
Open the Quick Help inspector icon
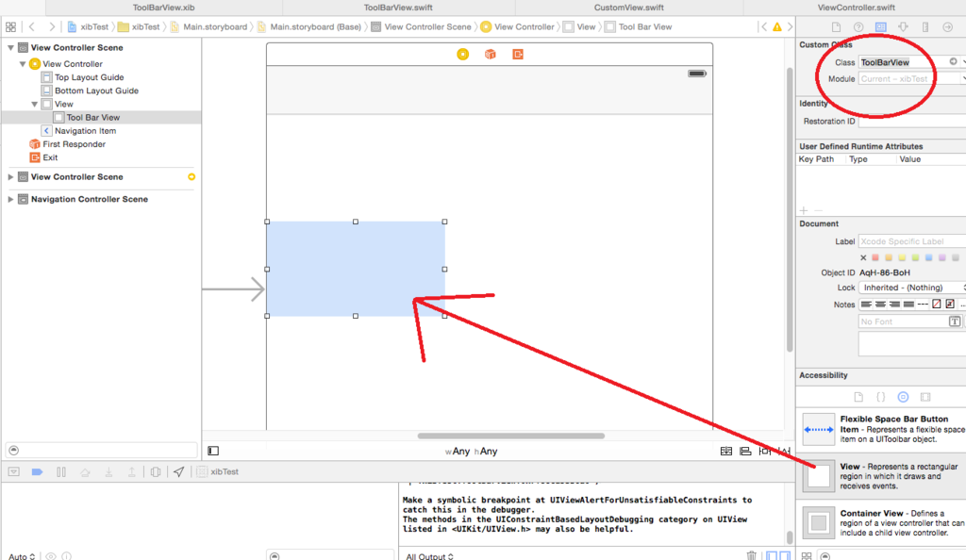tap(858, 27)
